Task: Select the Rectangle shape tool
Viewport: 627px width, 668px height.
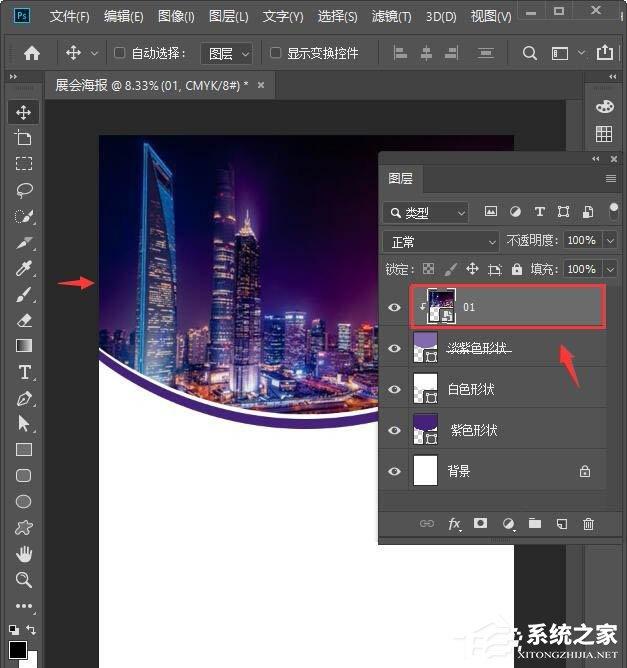Action: [24, 449]
